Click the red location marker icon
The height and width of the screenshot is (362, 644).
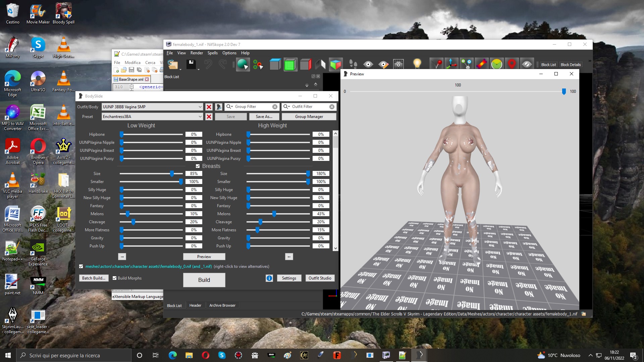pos(512,64)
